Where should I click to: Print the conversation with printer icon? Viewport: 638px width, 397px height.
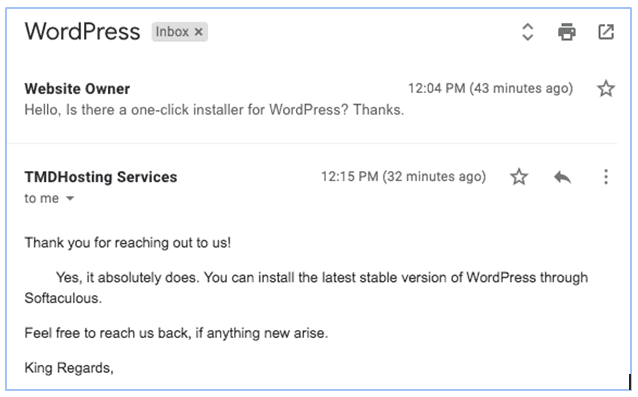point(567,32)
